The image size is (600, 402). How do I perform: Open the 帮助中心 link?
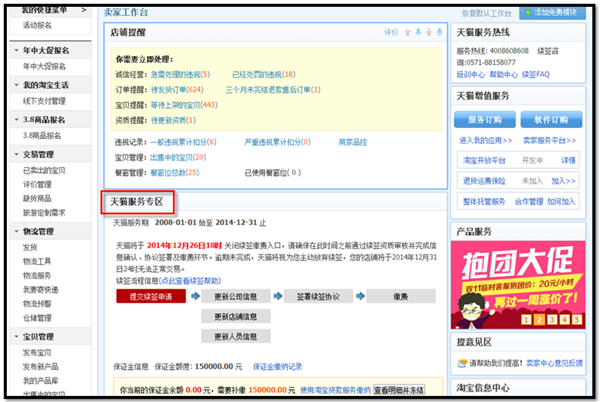tap(504, 75)
